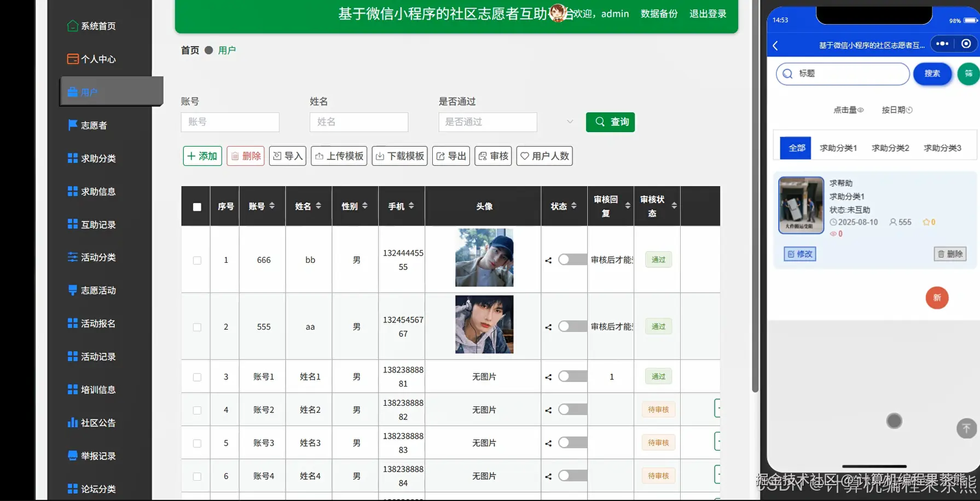Tap the red 新 floating action button
Screen dimensions: 980x501
click(x=937, y=298)
